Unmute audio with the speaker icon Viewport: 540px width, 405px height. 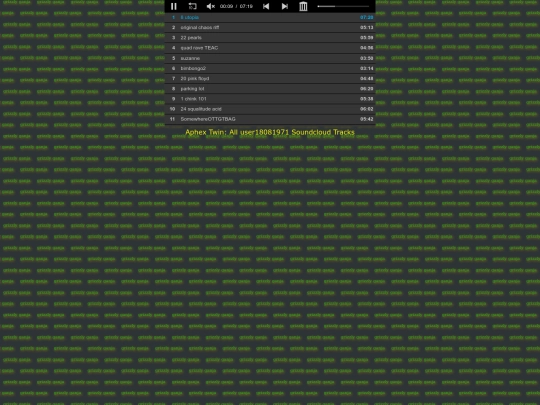(x=210, y=6)
